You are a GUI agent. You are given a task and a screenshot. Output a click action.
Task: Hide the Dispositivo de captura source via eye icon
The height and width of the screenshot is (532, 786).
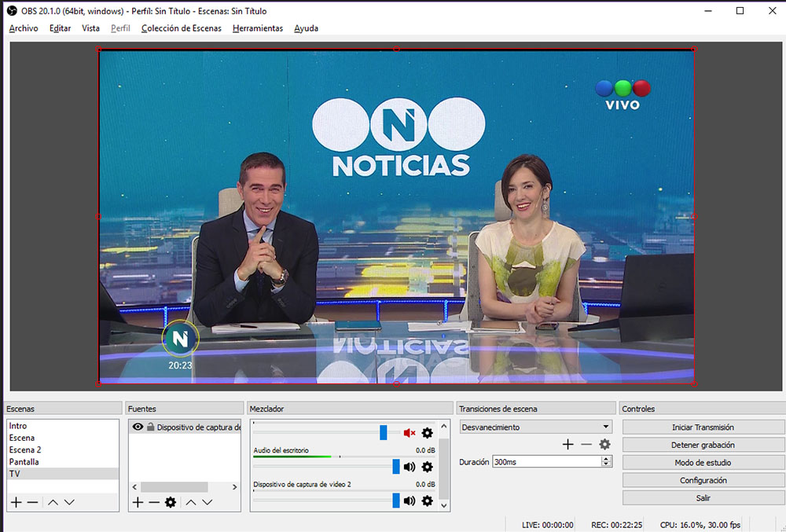(x=138, y=427)
